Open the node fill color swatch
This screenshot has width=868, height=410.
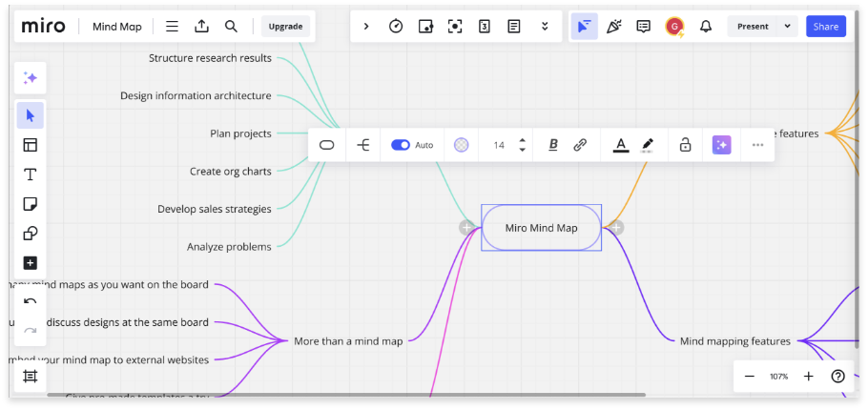tap(461, 145)
